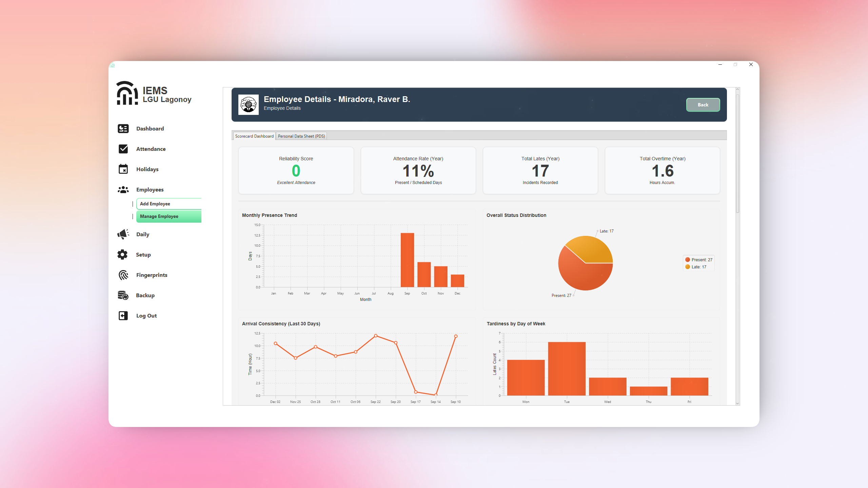Click the Reliability Score card
The height and width of the screenshot is (488, 868).
coord(296,170)
